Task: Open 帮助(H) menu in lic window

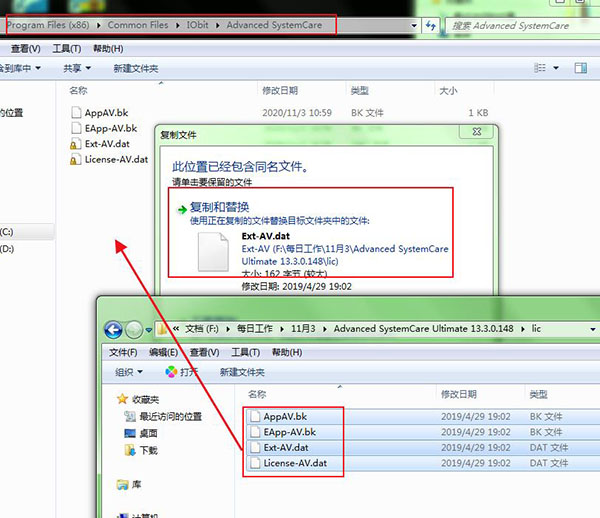Action: click(x=287, y=353)
